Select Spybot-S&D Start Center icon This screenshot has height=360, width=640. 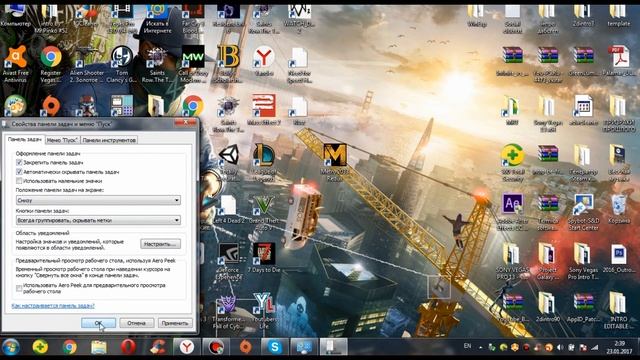(x=583, y=212)
